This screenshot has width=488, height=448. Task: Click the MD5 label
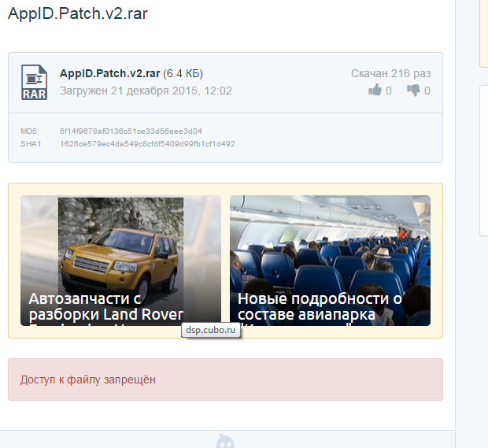(x=28, y=131)
